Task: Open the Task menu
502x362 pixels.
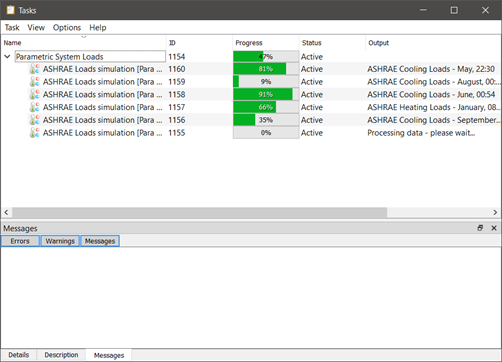Action: click(12, 28)
